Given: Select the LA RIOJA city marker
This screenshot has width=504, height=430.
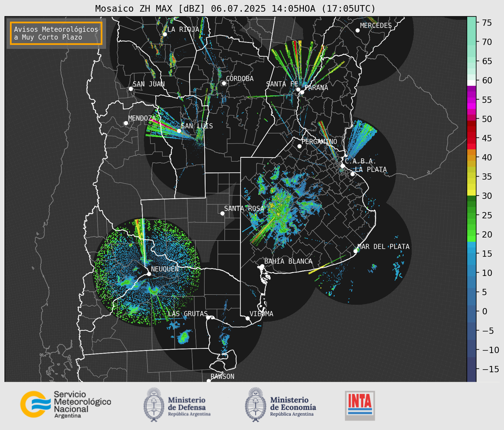Looking at the screenshot, I should coord(165,34).
